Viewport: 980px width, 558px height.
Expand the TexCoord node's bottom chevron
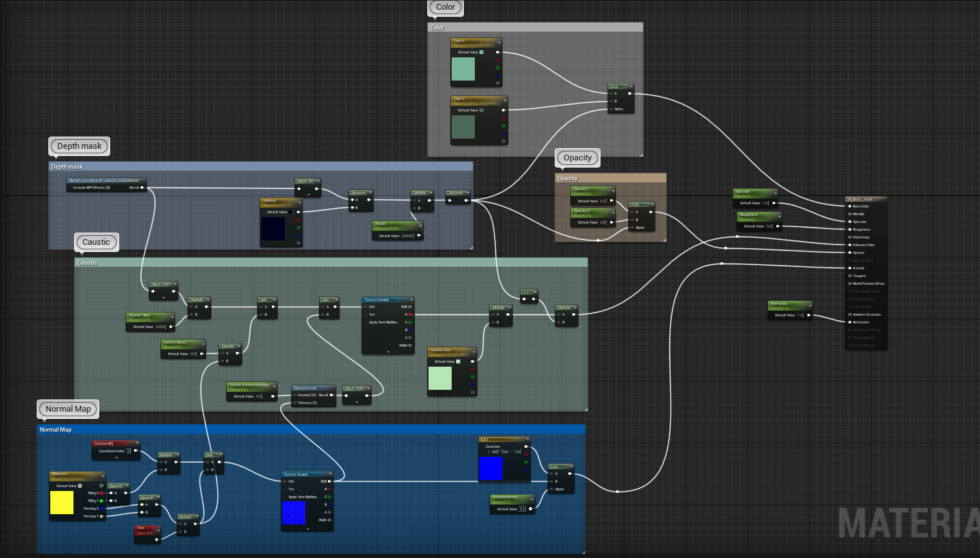click(x=116, y=457)
